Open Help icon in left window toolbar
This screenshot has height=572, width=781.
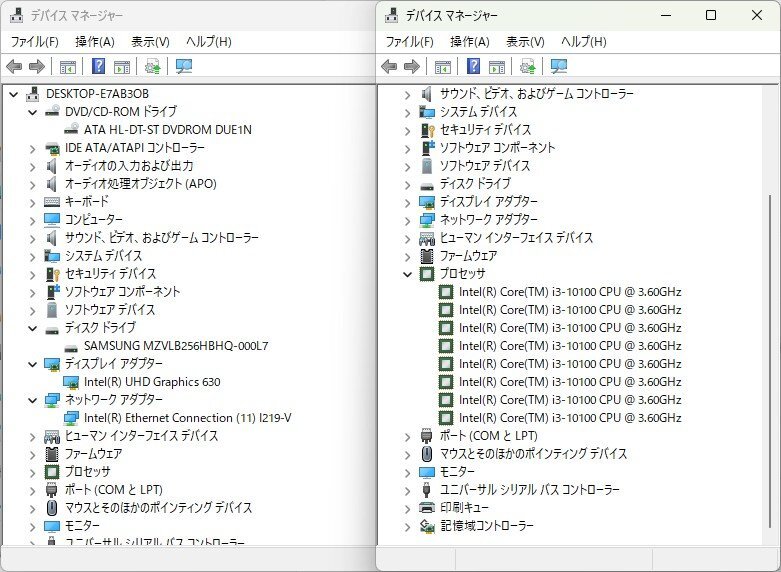[x=99, y=66]
